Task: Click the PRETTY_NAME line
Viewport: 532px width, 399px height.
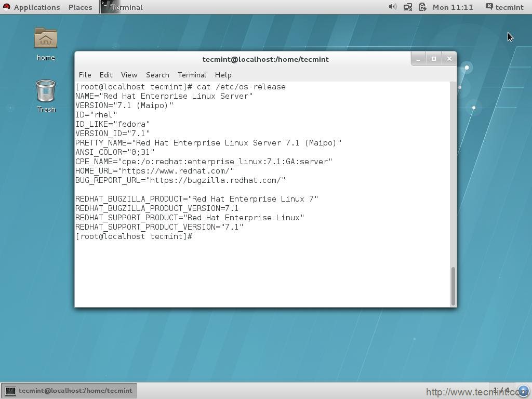Action: (208, 143)
